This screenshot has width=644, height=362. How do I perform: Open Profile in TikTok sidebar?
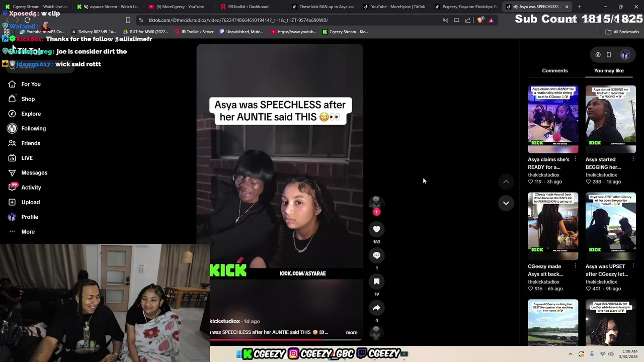(23, 217)
